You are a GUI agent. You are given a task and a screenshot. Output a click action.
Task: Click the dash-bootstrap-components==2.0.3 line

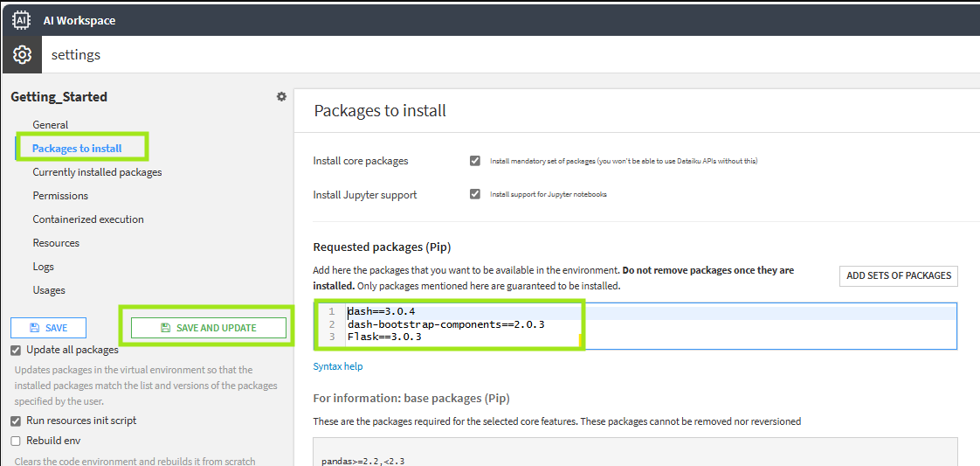446,324
